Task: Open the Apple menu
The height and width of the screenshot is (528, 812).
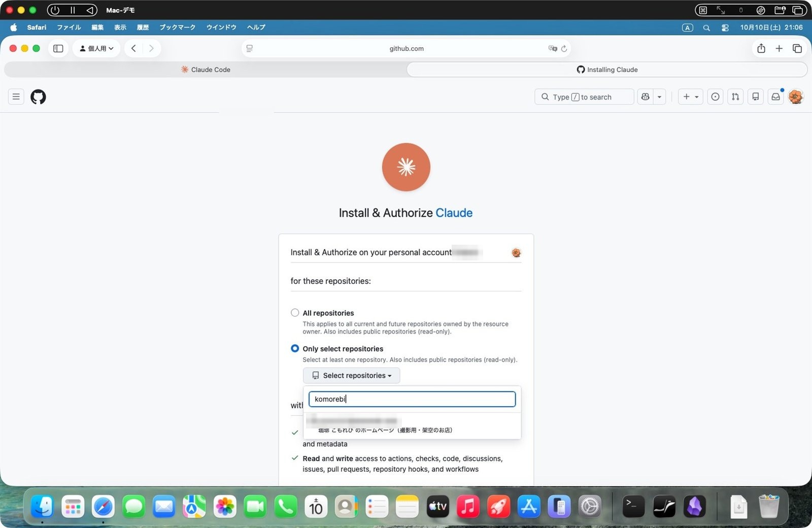Action: point(14,27)
